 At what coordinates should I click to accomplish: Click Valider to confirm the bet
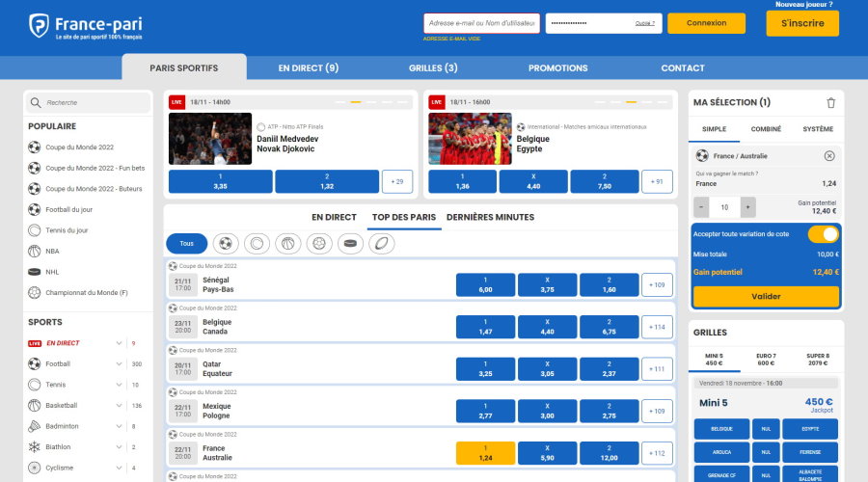[x=766, y=297]
